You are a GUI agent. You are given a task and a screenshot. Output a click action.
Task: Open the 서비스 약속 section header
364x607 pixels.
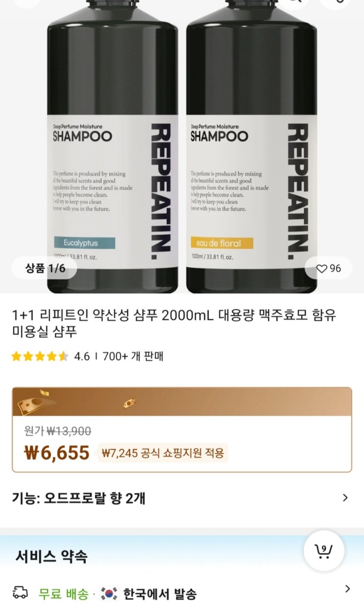click(x=51, y=556)
